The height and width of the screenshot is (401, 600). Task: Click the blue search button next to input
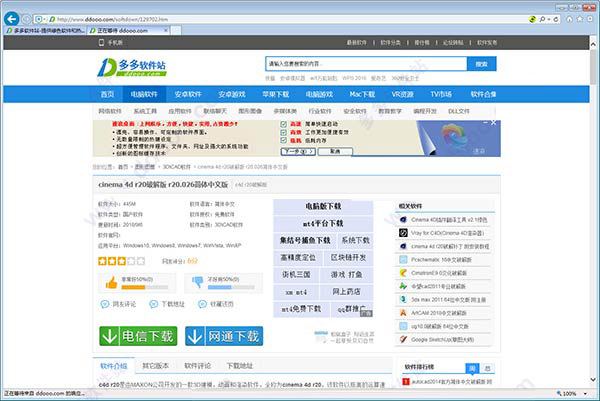pos(481,64)
